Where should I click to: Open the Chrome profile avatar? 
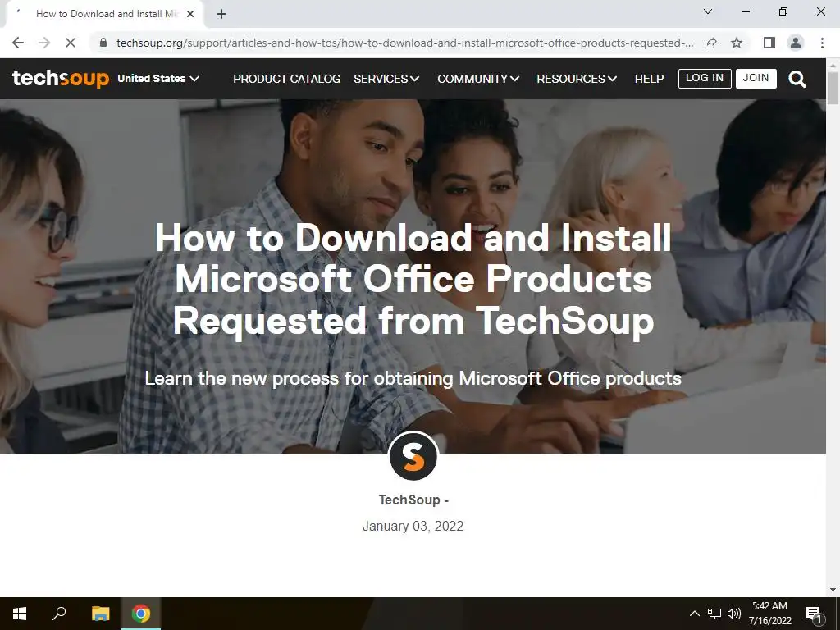pos(796,43)
